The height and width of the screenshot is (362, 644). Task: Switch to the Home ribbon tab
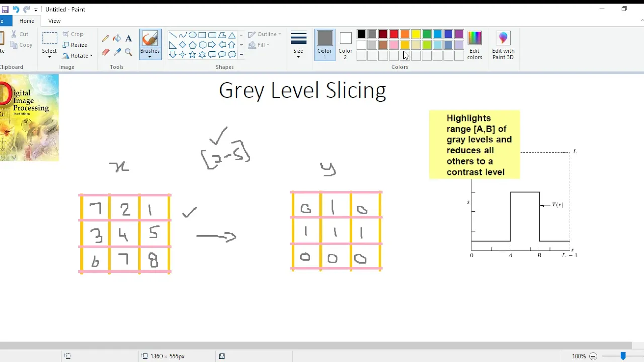coord(27,21)
